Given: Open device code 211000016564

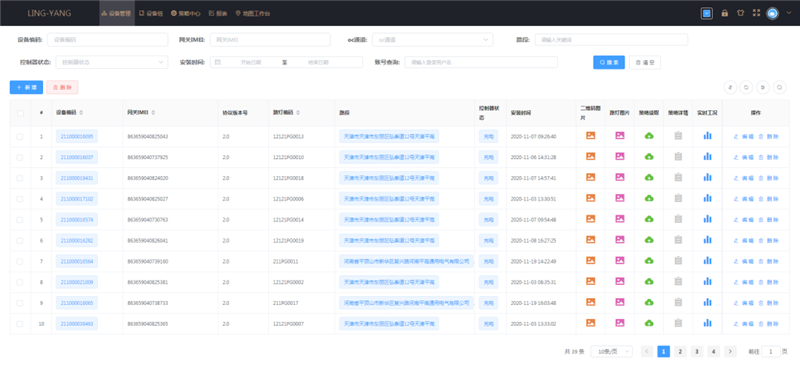Looking at the screenshot, I should point(77,261).
